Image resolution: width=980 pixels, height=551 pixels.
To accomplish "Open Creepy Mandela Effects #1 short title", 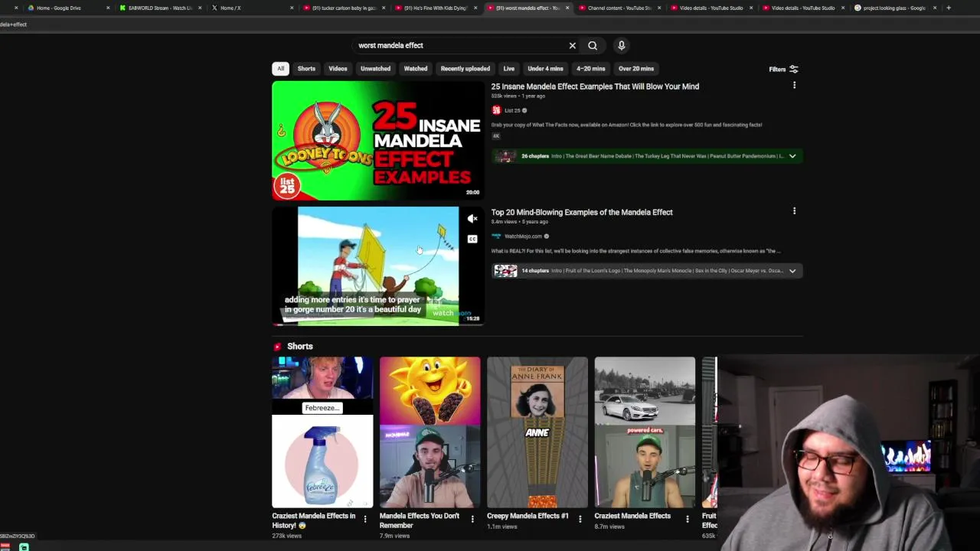I will [x=528, y=516].
